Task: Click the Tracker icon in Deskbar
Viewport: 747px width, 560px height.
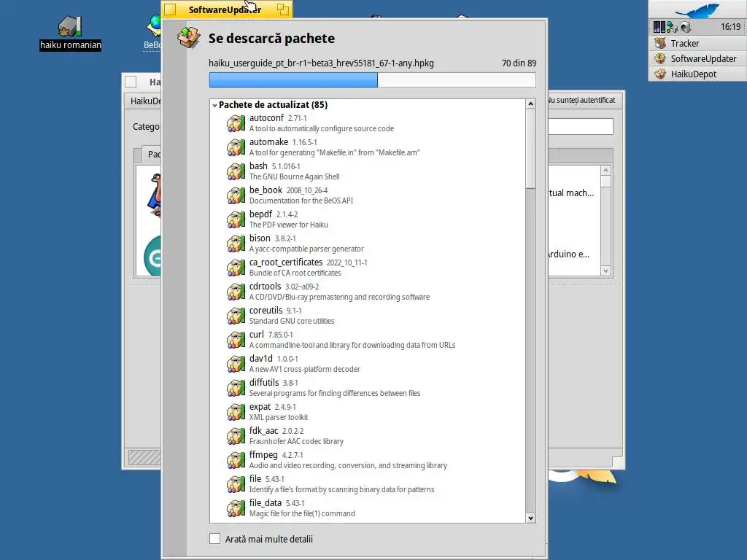Action: tap(660, 43)
